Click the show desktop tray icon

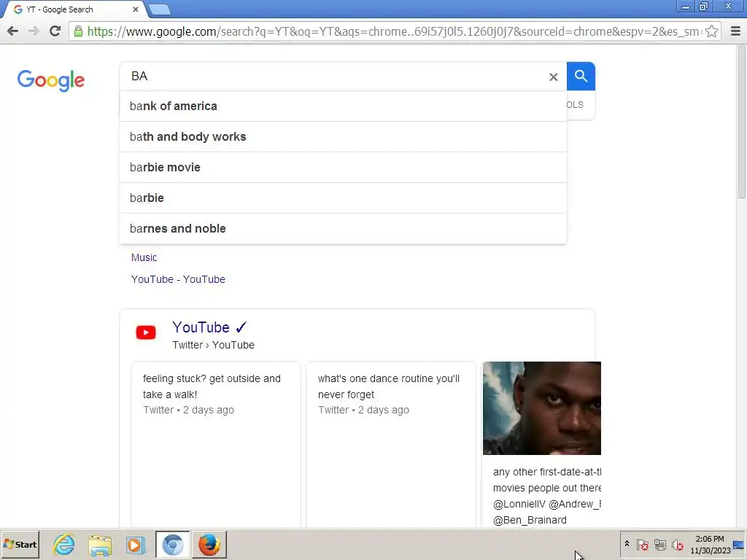click(x=739, y=544)
